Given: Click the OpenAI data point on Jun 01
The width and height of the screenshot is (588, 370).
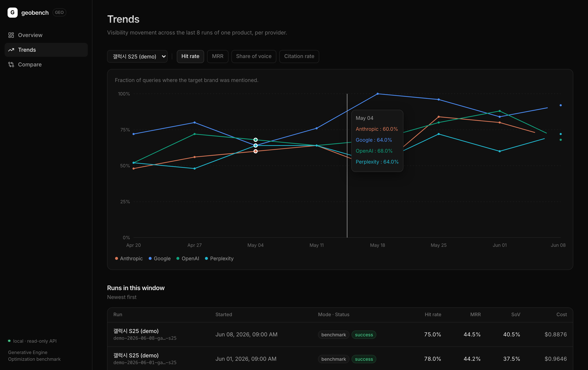Looking at the screenshot, I should (x=500, y=111).
